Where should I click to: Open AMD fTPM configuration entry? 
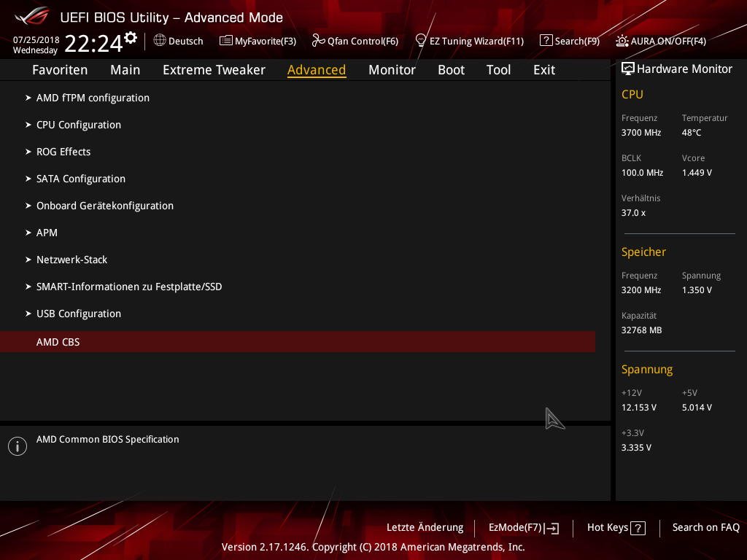pyautogui.click(x=93, y=98)
